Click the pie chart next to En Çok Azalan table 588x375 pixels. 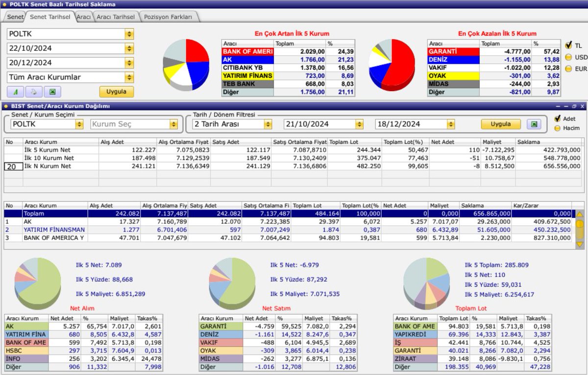click(392, 65)
